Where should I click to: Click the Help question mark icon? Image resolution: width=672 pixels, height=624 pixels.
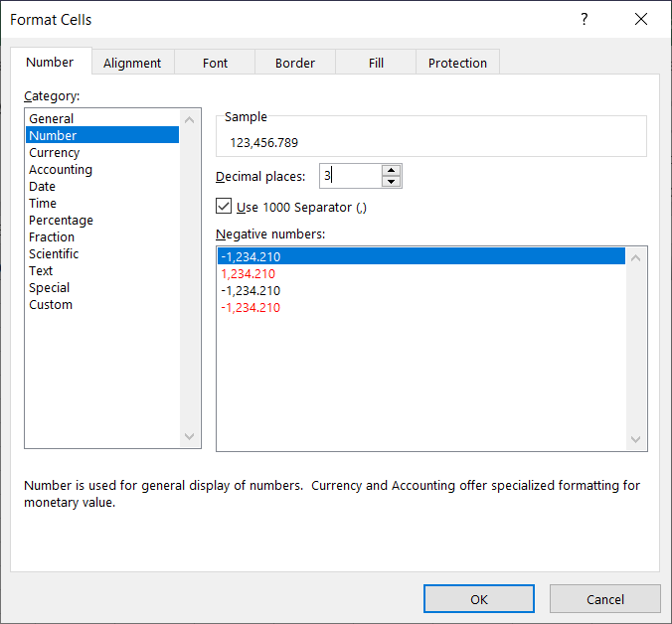[x=584, y=19]
